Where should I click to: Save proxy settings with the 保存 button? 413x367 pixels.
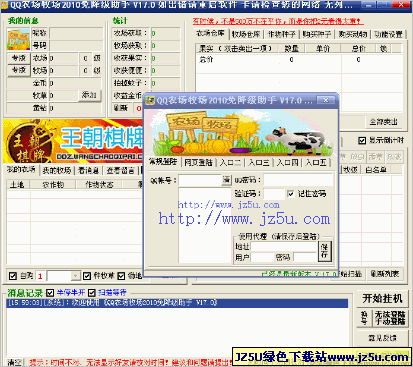(x=325, y=251)
